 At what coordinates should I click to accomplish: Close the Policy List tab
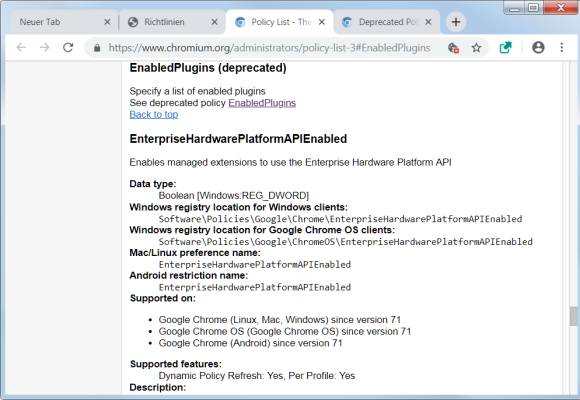click(x=322, y=22)
